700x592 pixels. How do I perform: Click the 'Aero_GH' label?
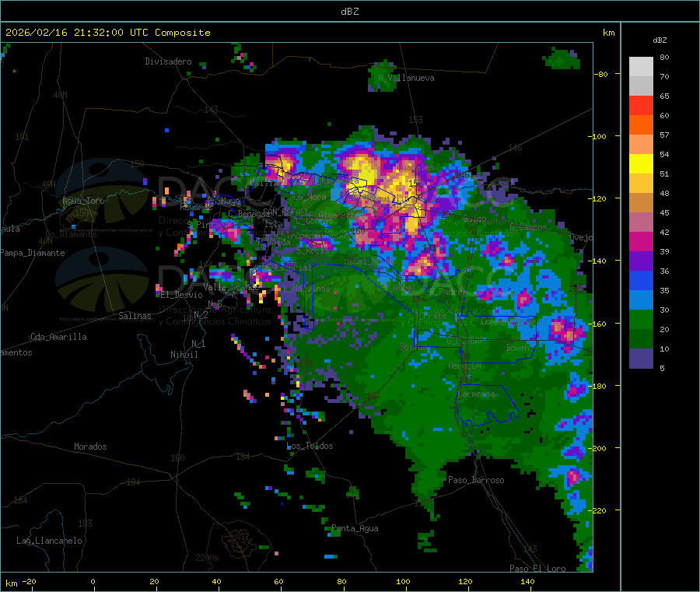(x=465, y=366)
